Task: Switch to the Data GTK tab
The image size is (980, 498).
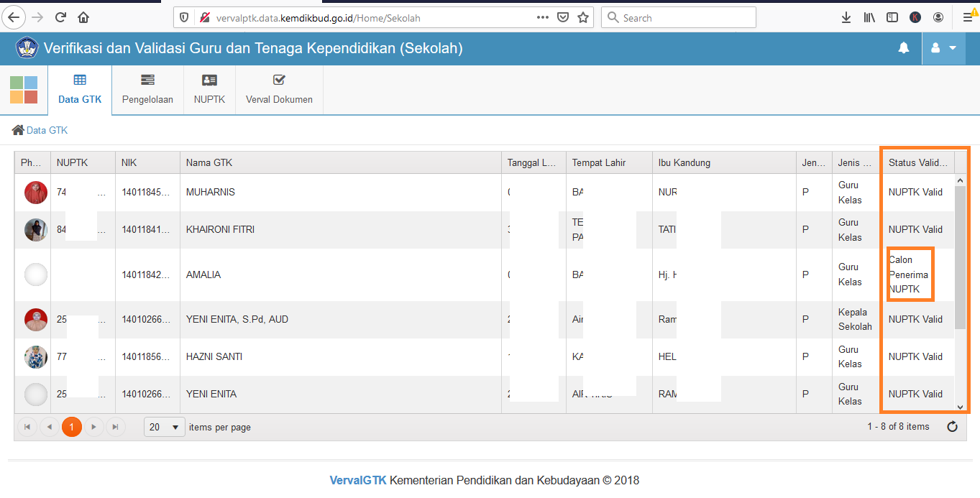Action: click(x=80, y=90)
